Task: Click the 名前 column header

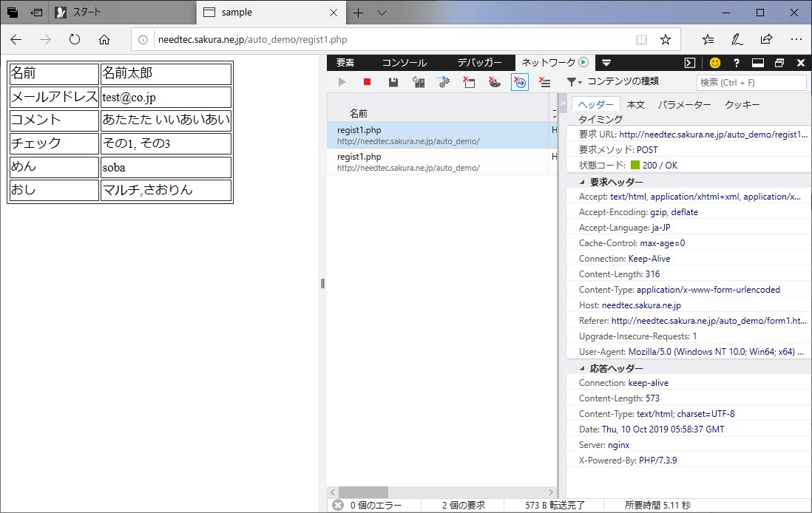Action: click(359, 113)
